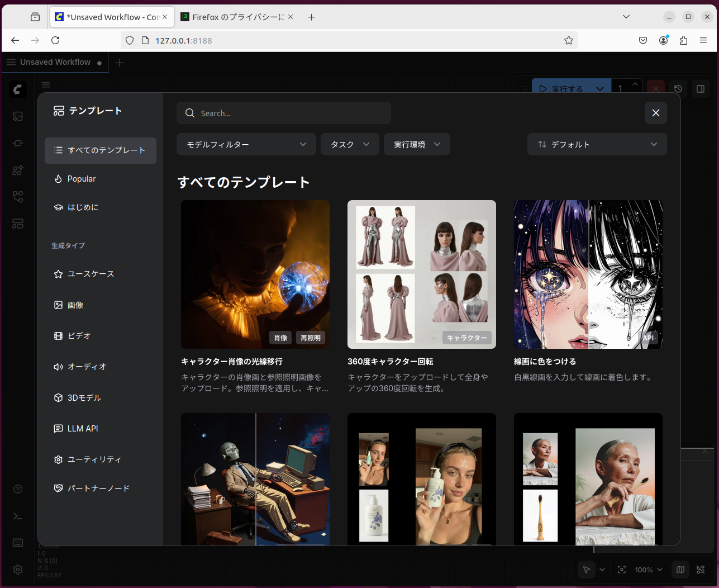Expand the モデルフィルター dropdown
Screen dimensions: 719x588
(246, 144)
